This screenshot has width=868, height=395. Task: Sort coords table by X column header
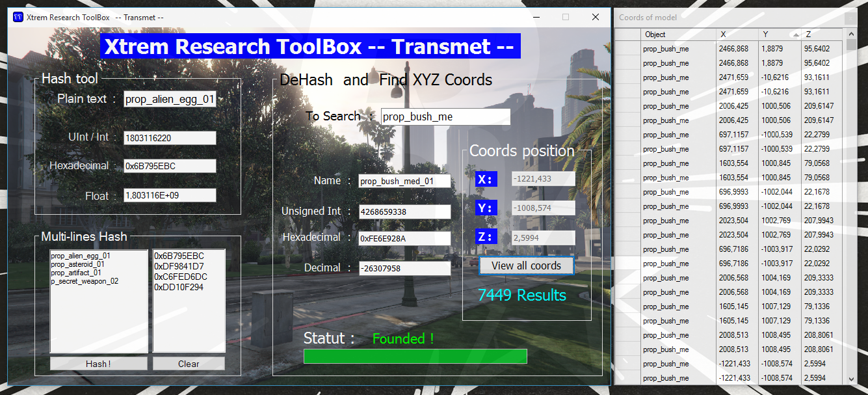(x=737, y=34)
